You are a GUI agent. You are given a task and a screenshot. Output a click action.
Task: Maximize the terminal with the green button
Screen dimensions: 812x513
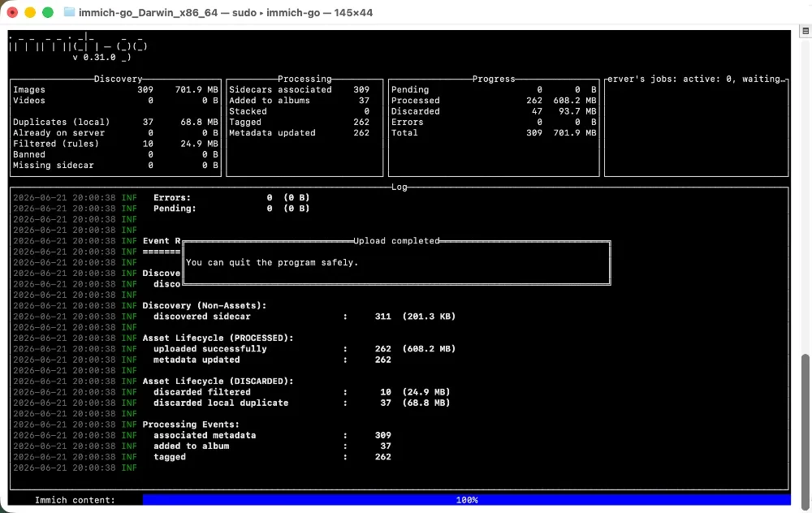pos(48,12)
